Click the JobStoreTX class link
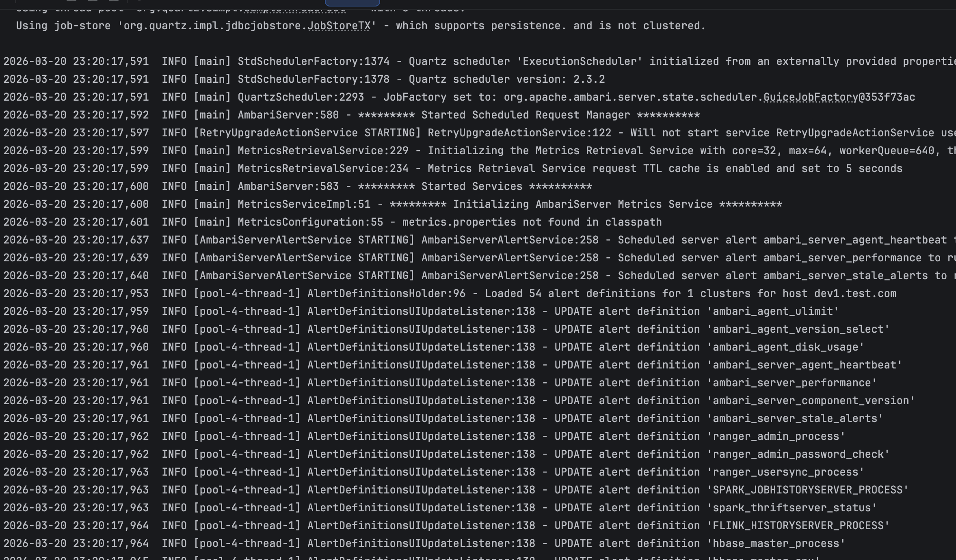The width and height of the screenshot is (956, 560). [339, 26]
